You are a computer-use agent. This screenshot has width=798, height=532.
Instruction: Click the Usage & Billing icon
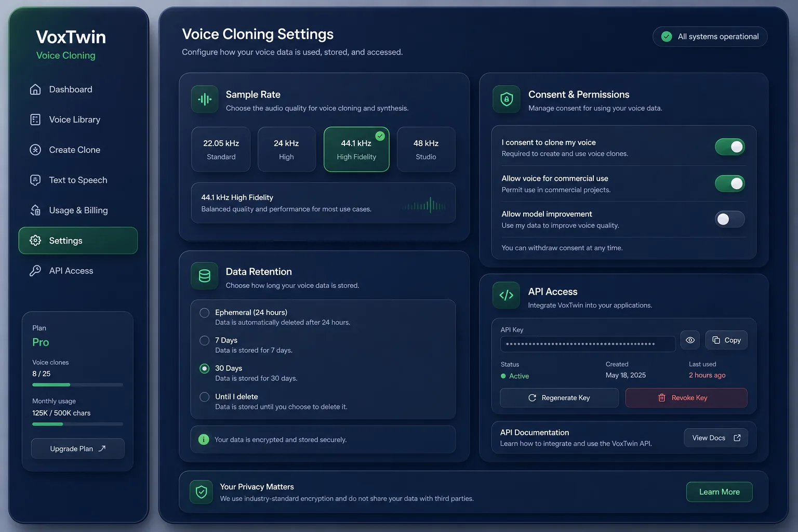tap(35, 210)
